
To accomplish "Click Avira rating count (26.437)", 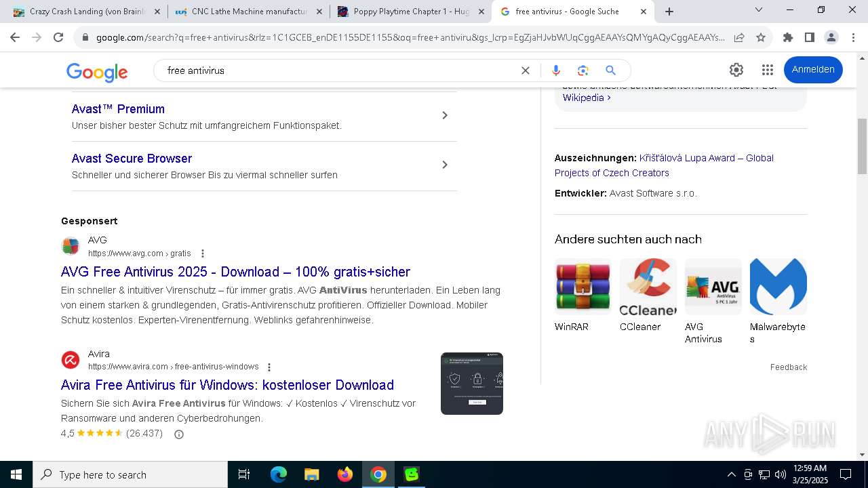I will [x=144, y=433].
